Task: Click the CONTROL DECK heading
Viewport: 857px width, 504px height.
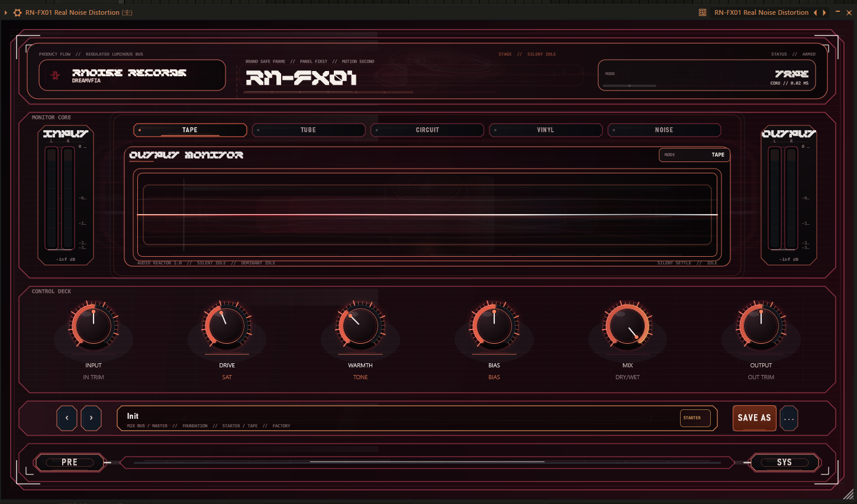Action: [x=51, y=292]
